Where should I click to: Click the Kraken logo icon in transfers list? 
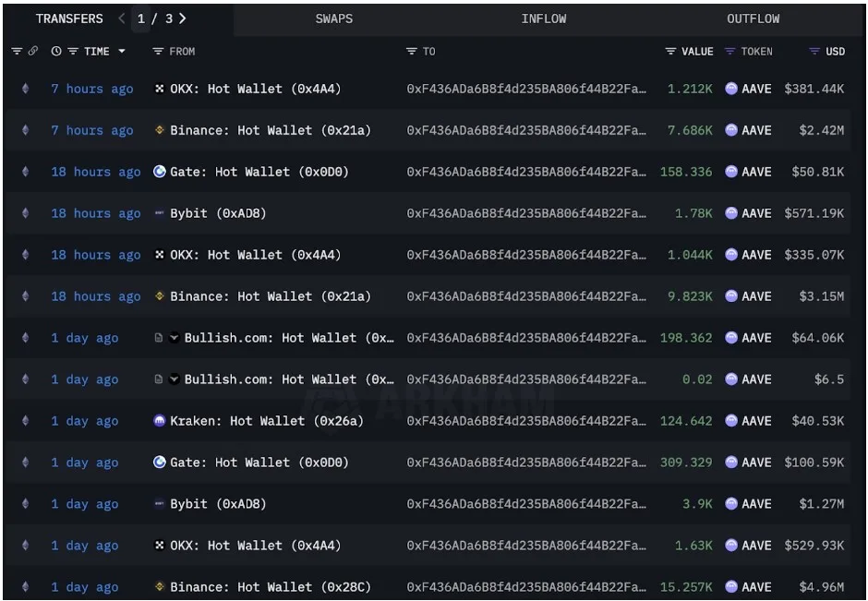pos(160,421)
